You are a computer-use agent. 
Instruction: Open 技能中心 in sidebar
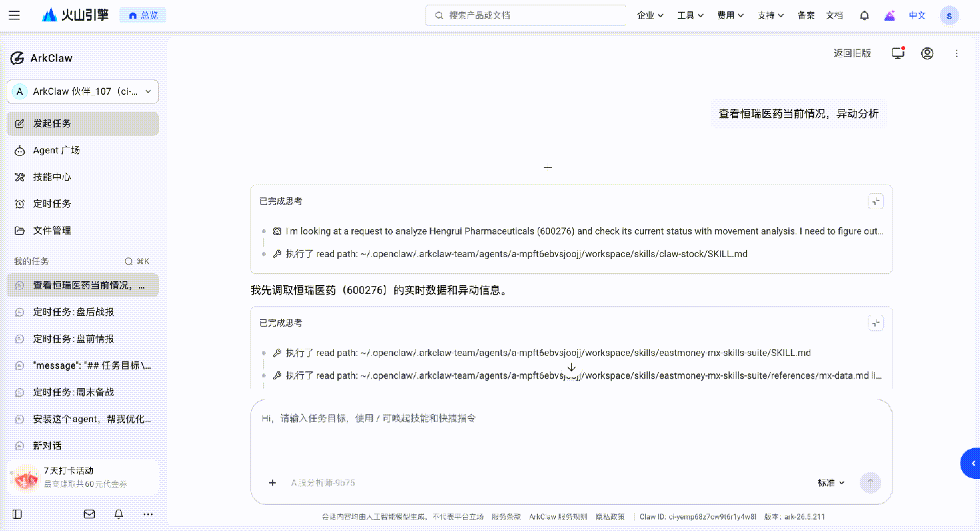click(x=83, y=177)
